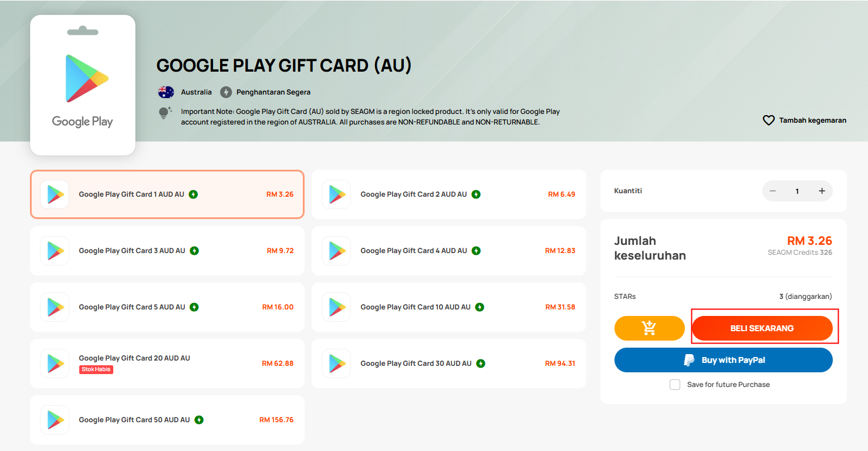Screen dimensions: 868x451
Task: Select the out-of-stock 20 AUD gift card
Action: pyautogui.click(x=167, y=364)
